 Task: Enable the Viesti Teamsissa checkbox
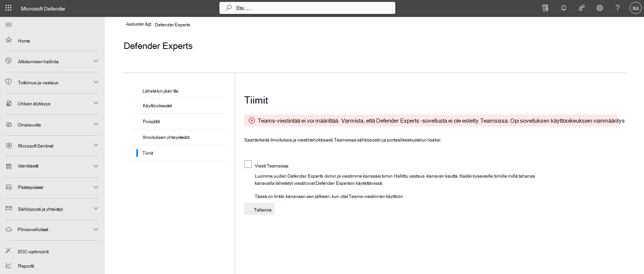[248, 164]
